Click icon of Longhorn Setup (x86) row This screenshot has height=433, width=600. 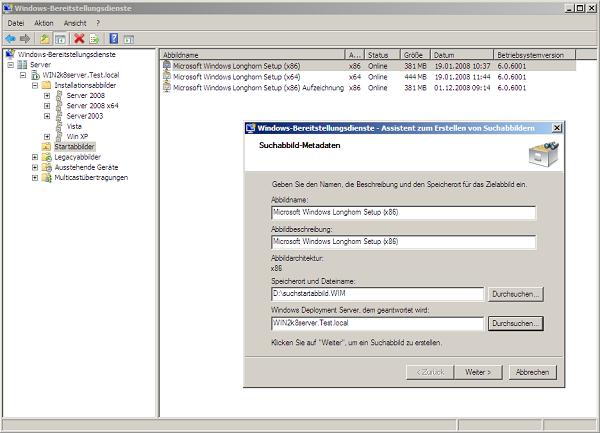pyautogui.click(x=167, y=66)
